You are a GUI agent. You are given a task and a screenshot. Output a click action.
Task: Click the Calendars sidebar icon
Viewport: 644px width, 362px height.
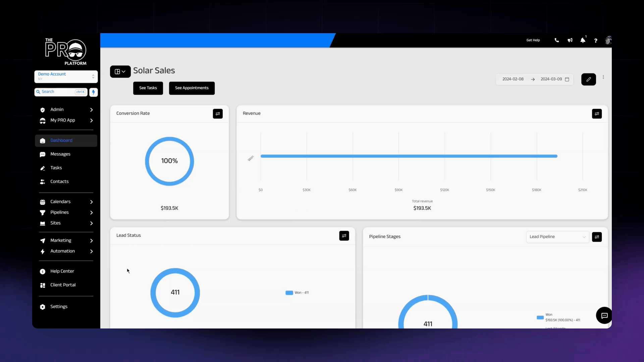(43, 201)
